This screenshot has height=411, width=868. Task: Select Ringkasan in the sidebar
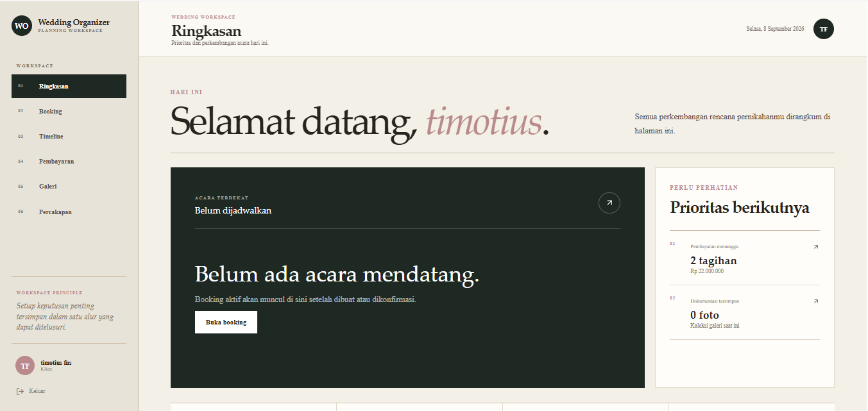69,87
